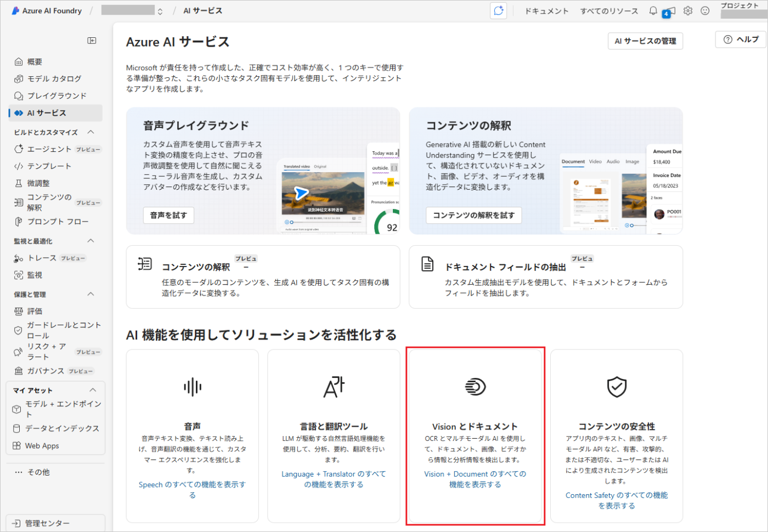Screen dimensions: 768x532
Task: Click the プレイグラウンド chat icon in sidebar
Action: pyautogui.click(x=19, y=96)
